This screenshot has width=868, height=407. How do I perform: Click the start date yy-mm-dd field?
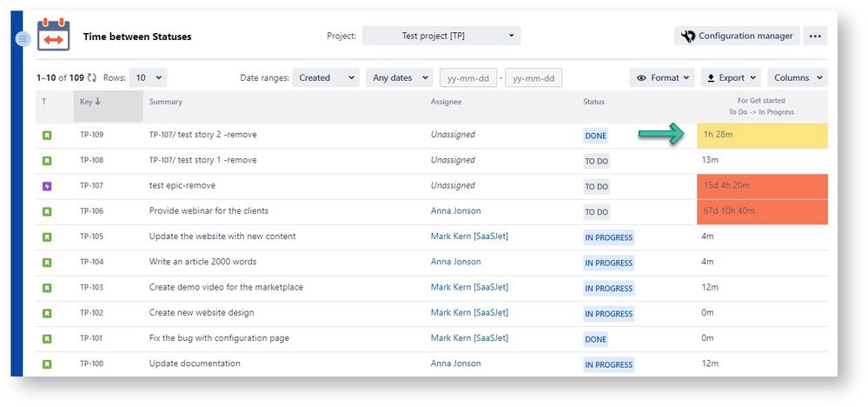click(467, 78)
